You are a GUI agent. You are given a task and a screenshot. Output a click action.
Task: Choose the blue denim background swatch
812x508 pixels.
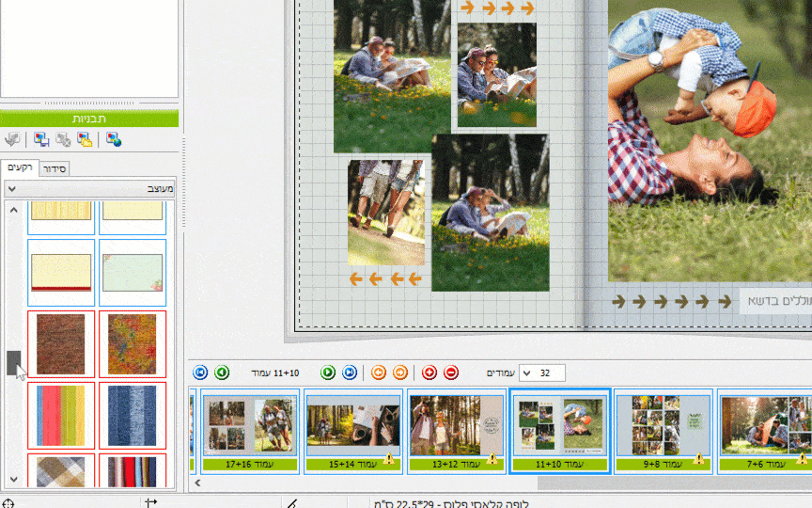pyautogui.click(x=133, y=415)
